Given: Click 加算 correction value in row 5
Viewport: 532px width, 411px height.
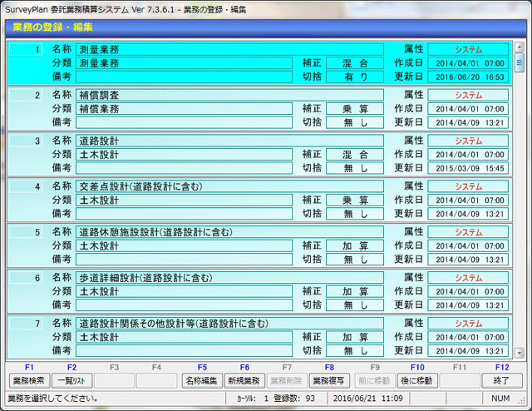Looking at the screenshot, I should (x=355, y=245).
